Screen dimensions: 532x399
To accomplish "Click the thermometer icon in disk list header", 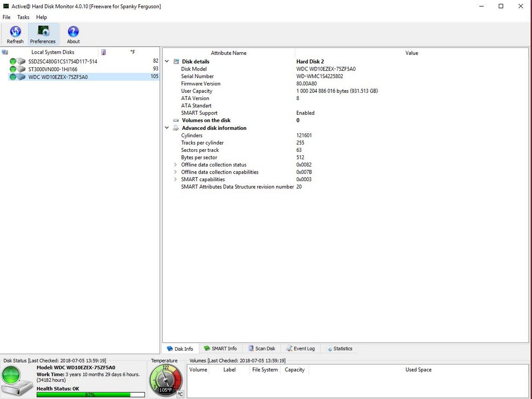I will pos(103,52).
